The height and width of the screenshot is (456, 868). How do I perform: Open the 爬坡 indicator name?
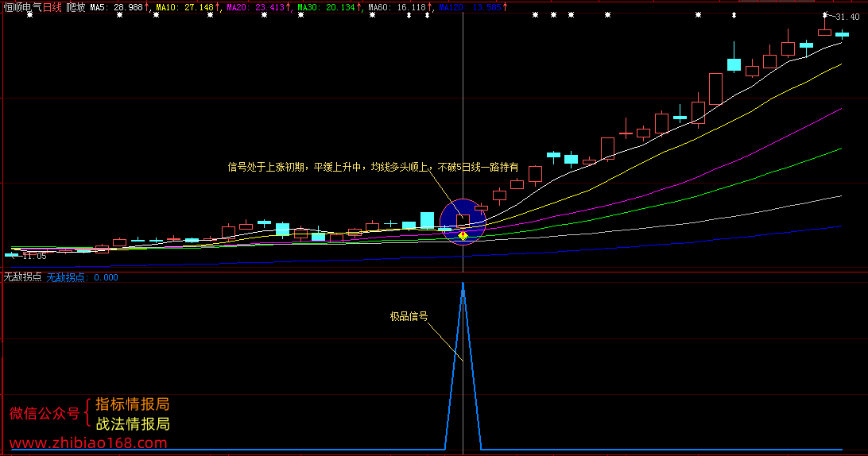click(x=76, y=8)
